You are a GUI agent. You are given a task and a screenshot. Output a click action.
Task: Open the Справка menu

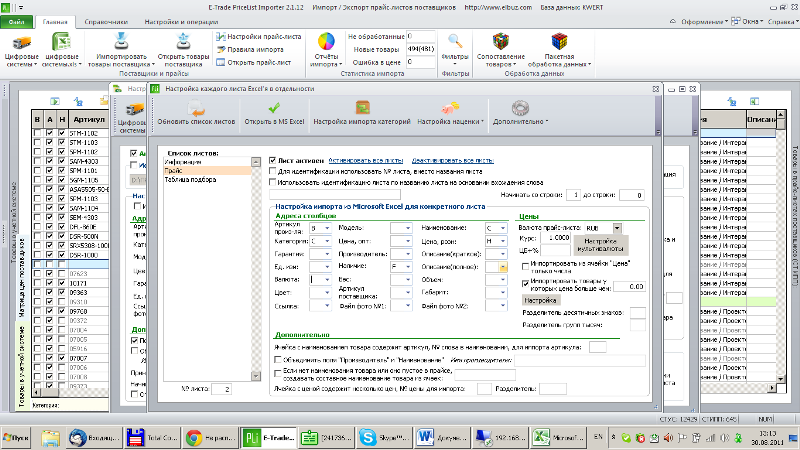pos(781,21)
